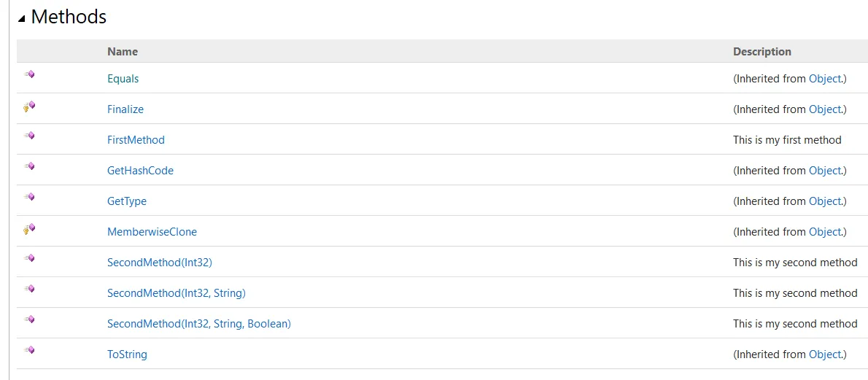The height and width of the screenshot is (380, 868).
Task: Click the protected method icon beside Finalize
Action: pyautogui.click(x=29, y=106)
